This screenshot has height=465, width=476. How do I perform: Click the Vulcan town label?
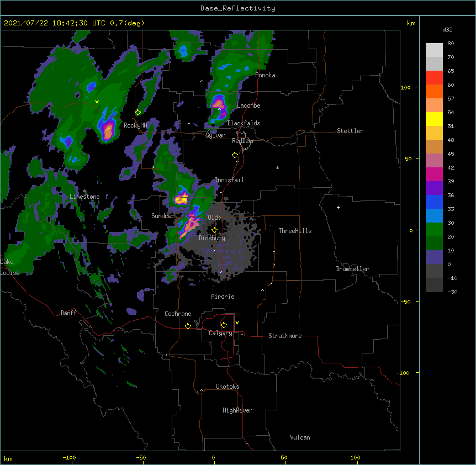[x=300, y=437]
